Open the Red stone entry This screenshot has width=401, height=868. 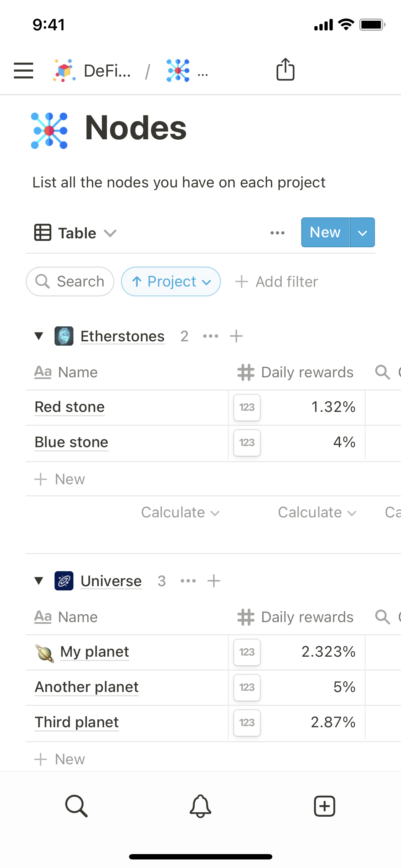[70, 407]
